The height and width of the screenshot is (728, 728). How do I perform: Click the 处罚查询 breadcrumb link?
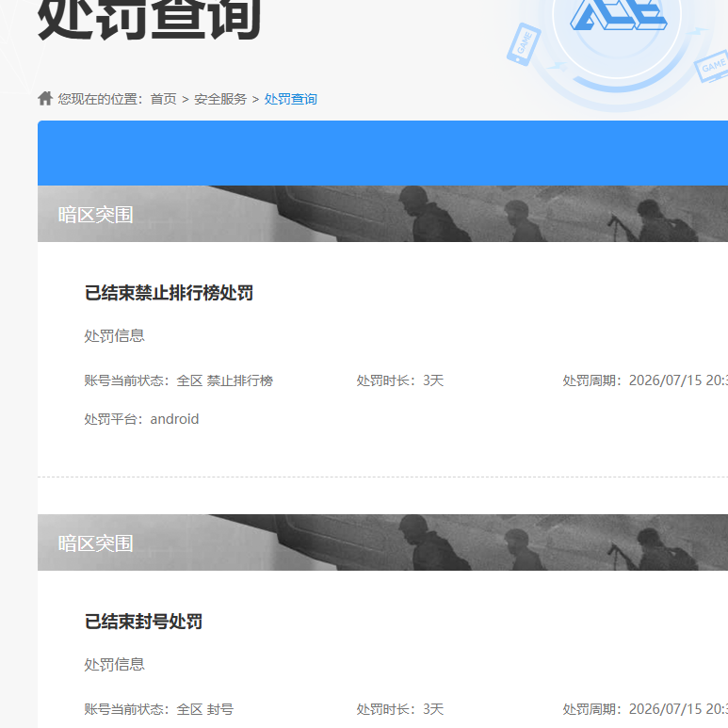[291, 99]
